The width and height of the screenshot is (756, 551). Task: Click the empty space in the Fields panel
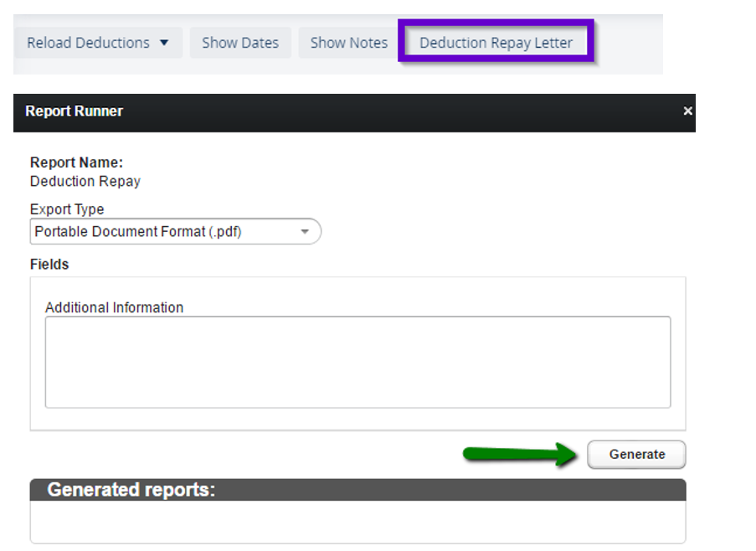click(x=357, y=419)
